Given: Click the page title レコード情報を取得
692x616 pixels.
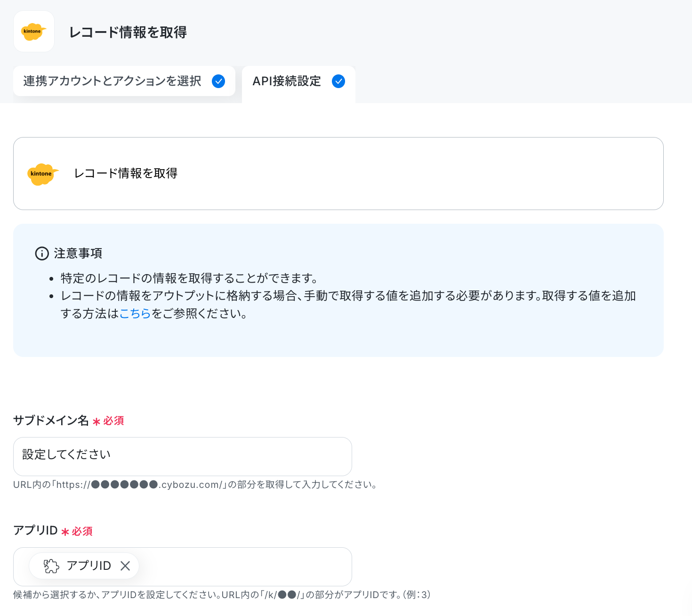Looking at the screenshot, I should [x=128, y=32].
